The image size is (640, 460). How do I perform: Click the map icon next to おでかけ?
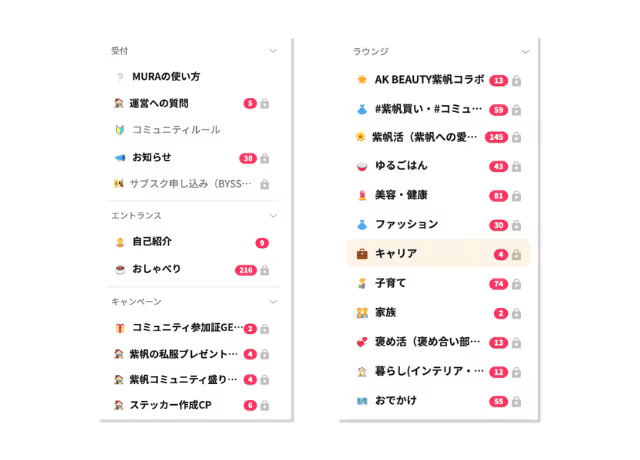(x=362, y=401)
